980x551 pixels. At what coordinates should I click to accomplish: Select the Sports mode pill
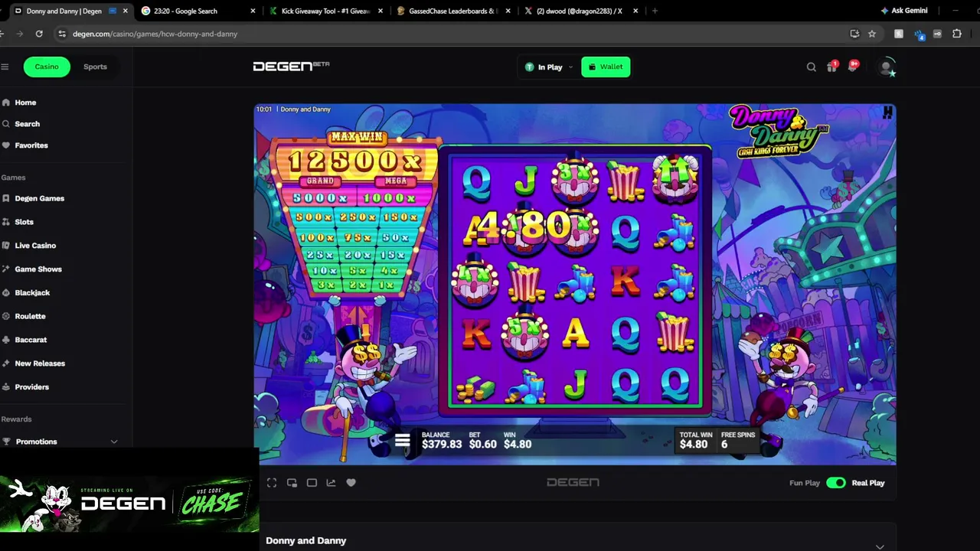(x=95, y=67)
